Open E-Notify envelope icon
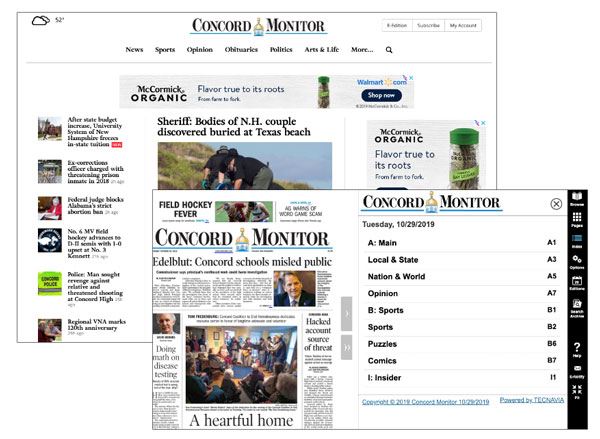 577,371
